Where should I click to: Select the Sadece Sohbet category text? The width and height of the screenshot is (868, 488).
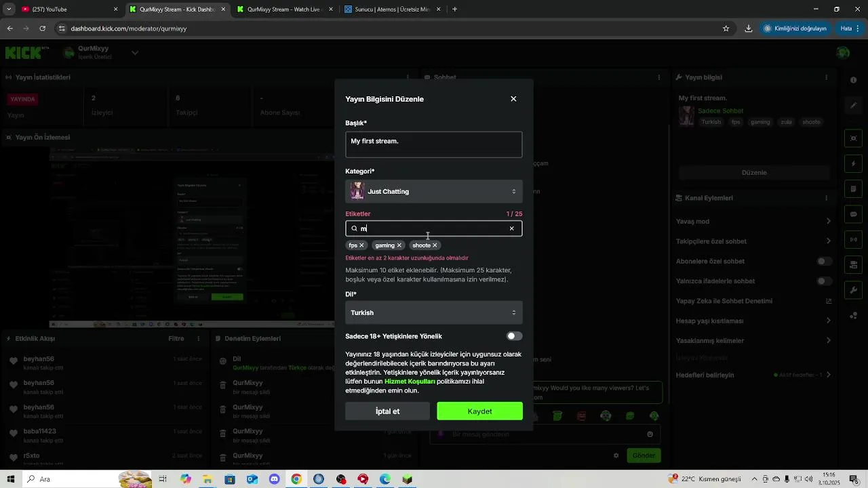click(720, 110)
